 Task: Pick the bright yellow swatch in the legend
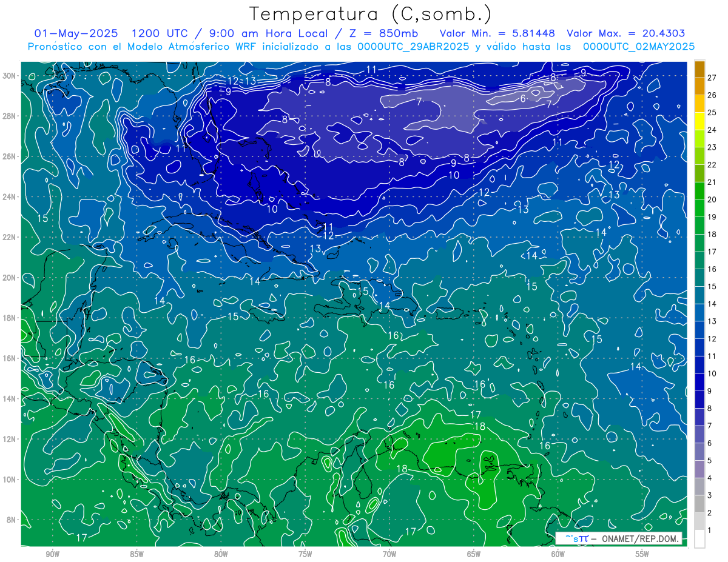point(699,121)
